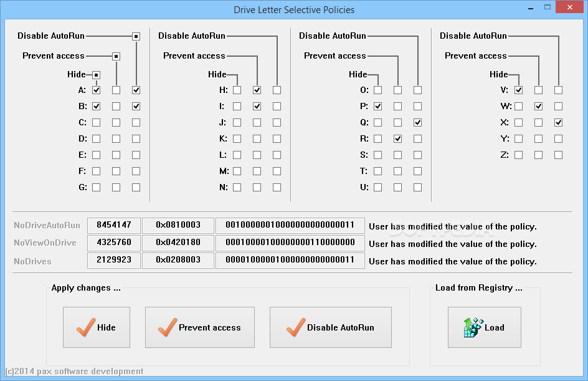Viewport: 588px width, 381px height.
Task: Uncheck Hide for drive B:
Action: coord(97,106)
